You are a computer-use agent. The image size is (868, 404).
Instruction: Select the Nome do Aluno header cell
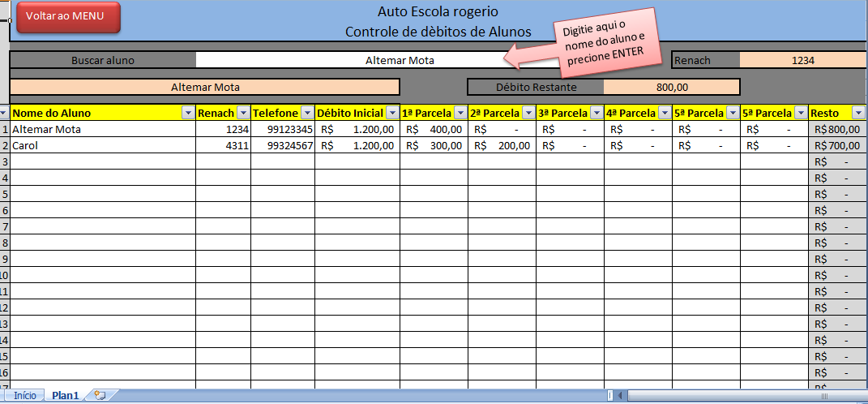tap(102, 113)
